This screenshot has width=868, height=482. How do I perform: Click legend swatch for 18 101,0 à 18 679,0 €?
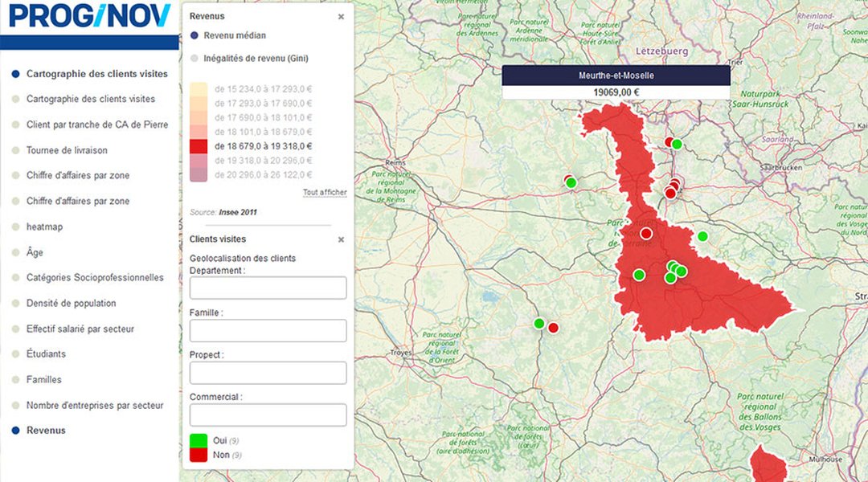199,133
